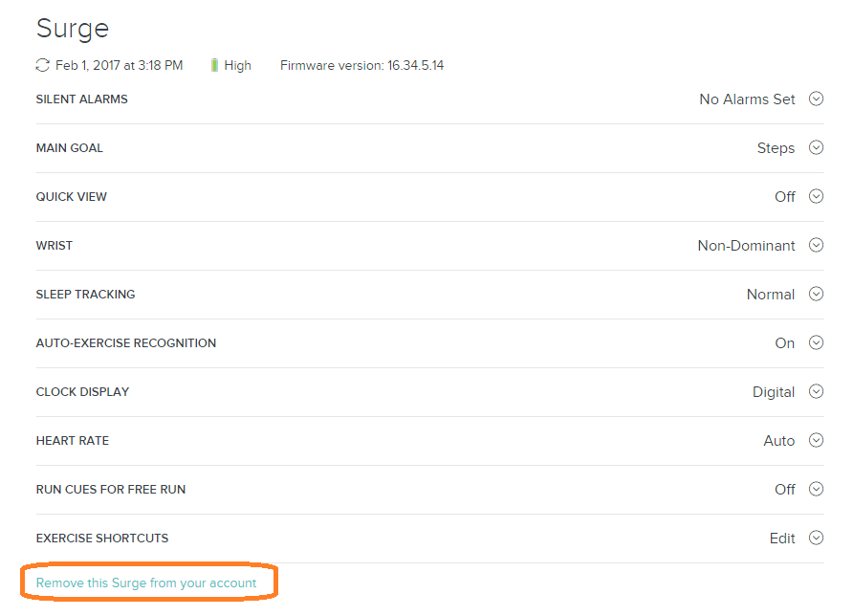Screen dimensions: 853x616
Task: Expand the Sleep Tracking chevron
Action: point(816,294)
